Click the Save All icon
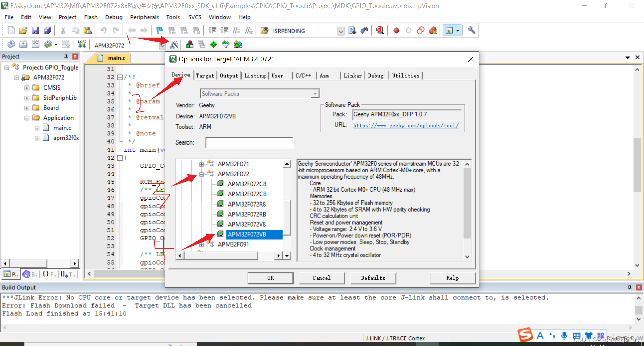This screenshot has height=346, width=644. coord(47,31)
